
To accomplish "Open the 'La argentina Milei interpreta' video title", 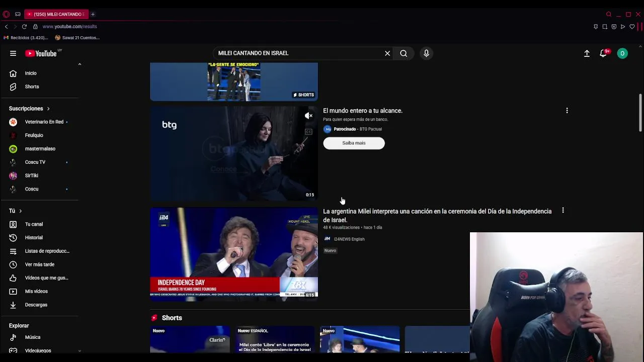I will pyautogui.click(x=437, y=216).
